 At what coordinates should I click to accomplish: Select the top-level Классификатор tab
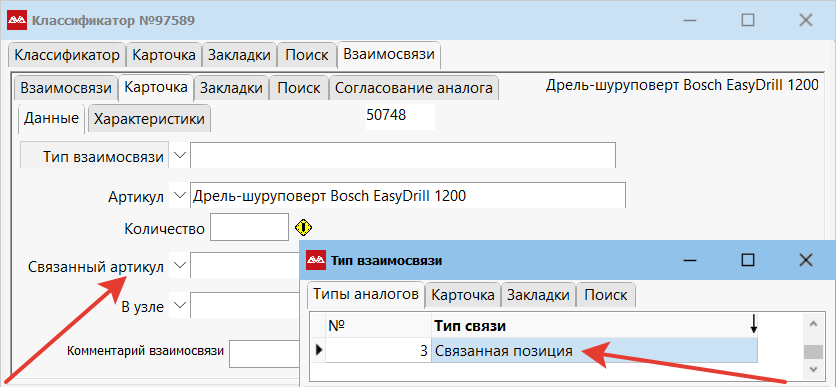tap(67, 55)
